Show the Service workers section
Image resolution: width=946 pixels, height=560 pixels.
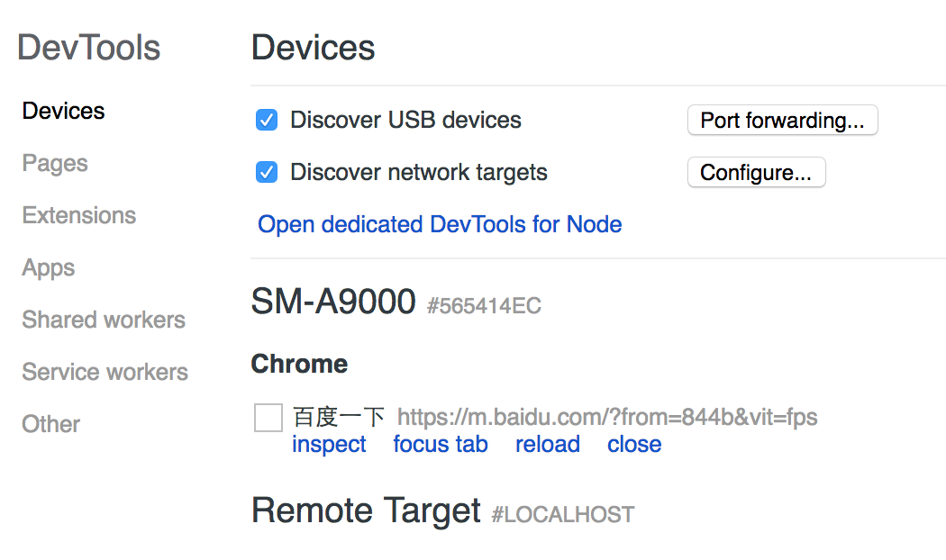pos(105,372)
